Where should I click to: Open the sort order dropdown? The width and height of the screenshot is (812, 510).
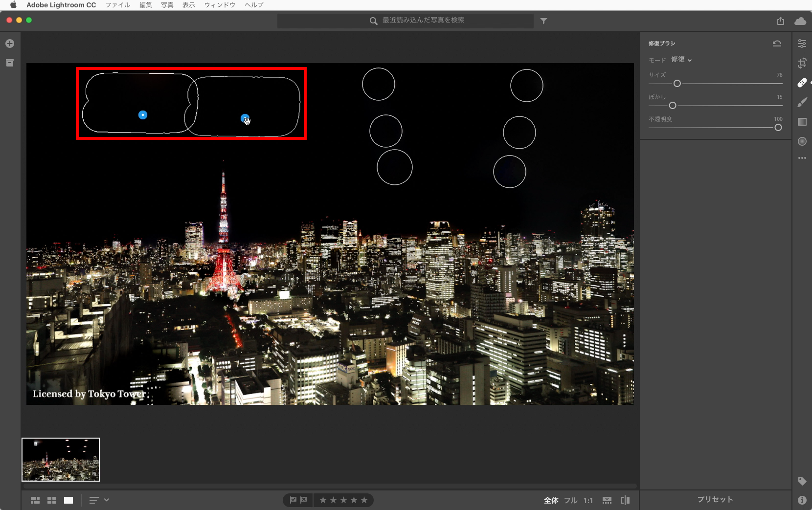(x=99, y=500)
